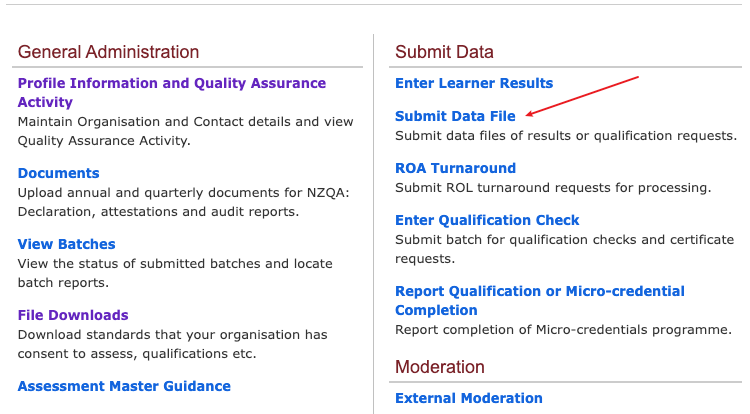750x414 pixels.
Task: Click 'Report completion of Micro-credentials programme' text
Action: tap(563, 330)
